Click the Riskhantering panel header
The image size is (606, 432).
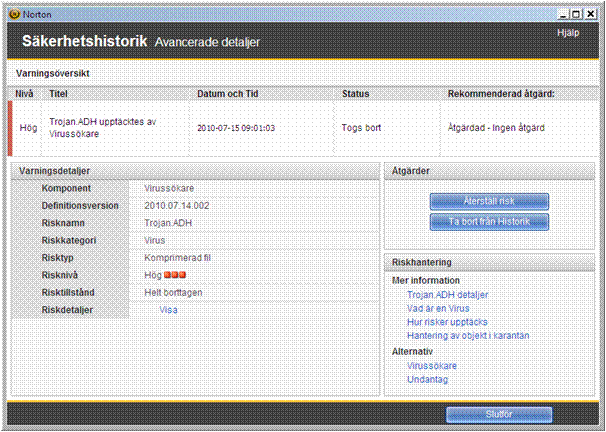[489, 262]
